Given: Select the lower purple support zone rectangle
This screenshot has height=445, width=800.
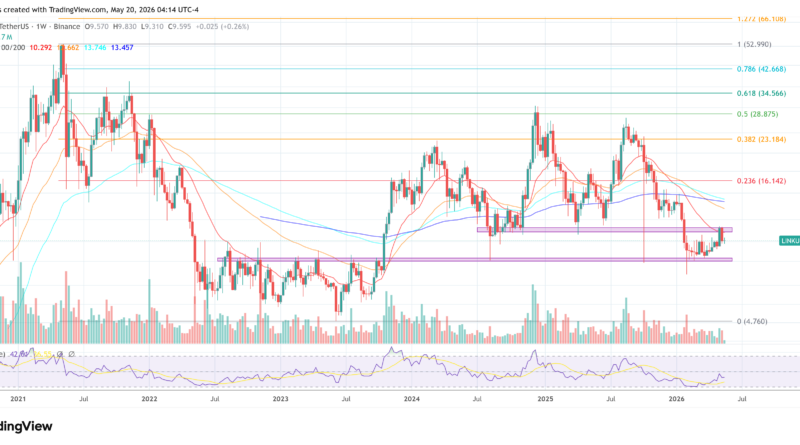Looking at the screenshot, I should (x=474, y=260).
